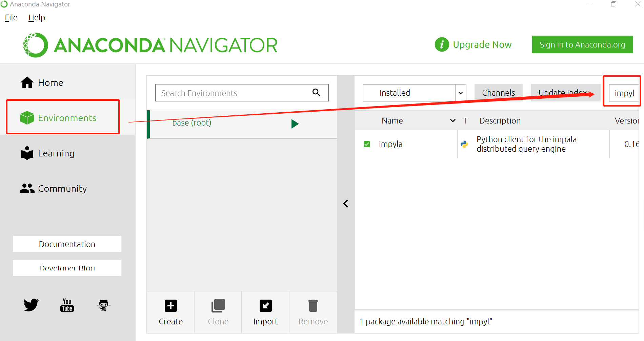
Task: Click the Description column header
Action: [500, 120]
